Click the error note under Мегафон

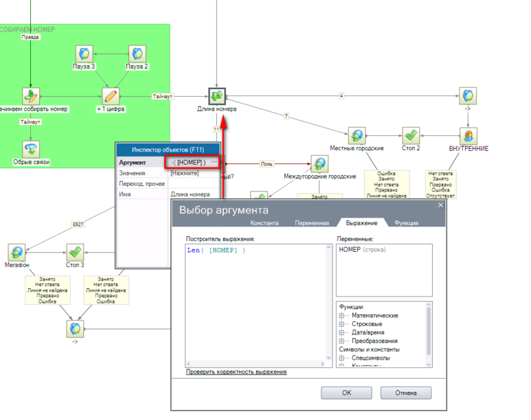[48, 290]
